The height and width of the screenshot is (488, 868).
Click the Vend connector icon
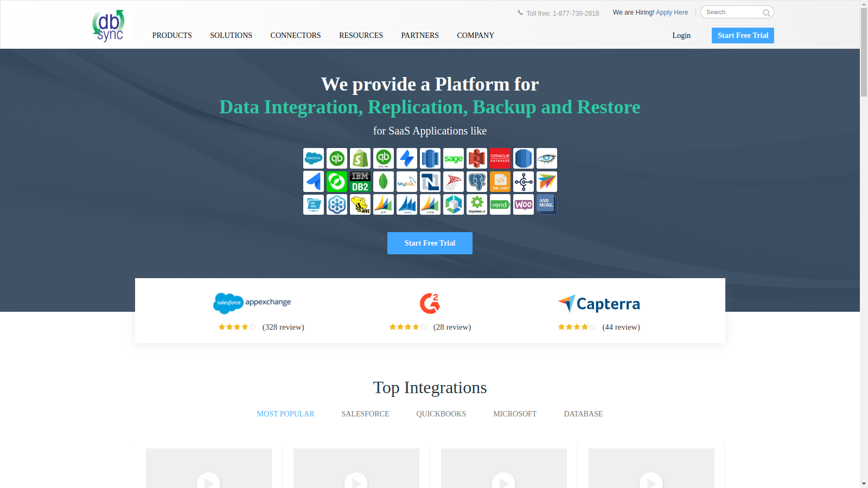500,204
